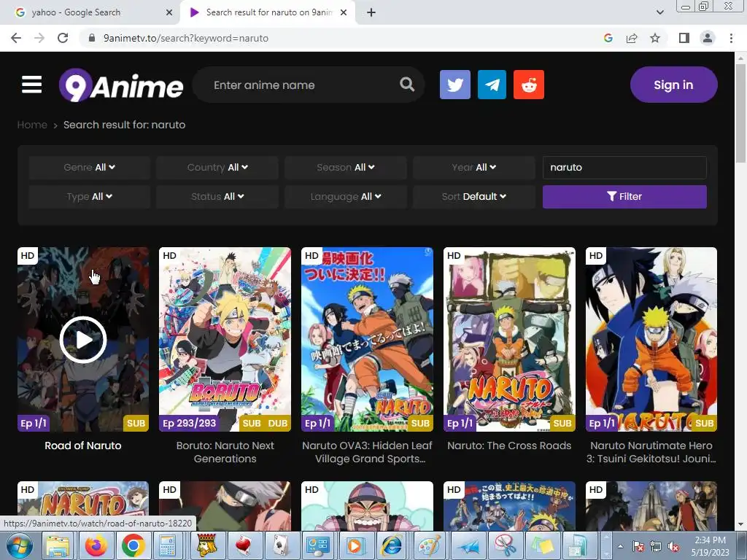
Task: Click Naruto Narutimate Hero 3 title link
Action: coord(651,452)
